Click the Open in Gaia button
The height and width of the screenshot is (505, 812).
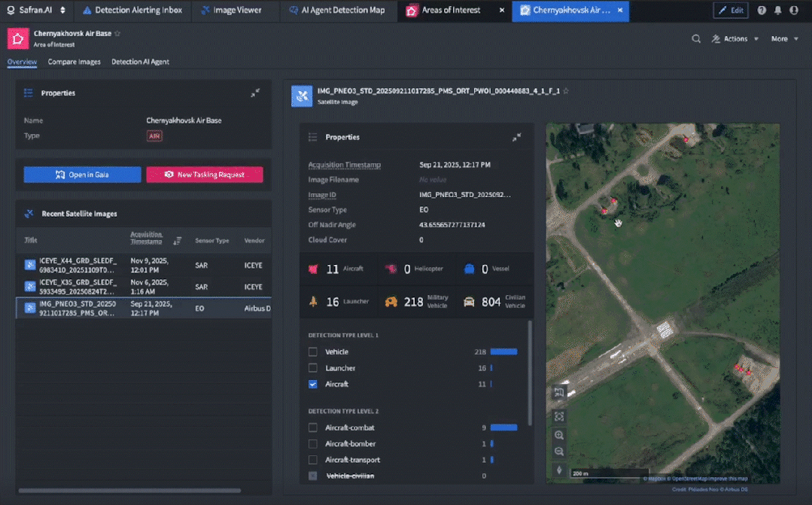coord(82,175)
